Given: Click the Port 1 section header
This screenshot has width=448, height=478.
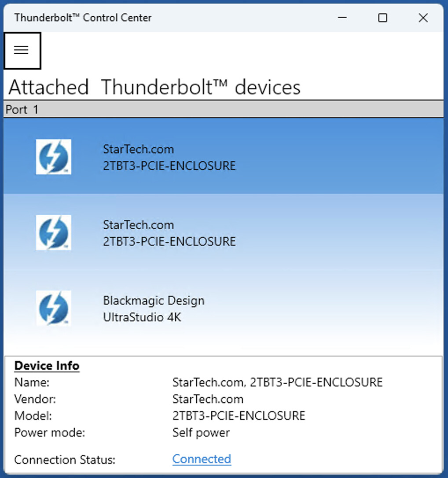Looking at the screenshot, I should click(22, 109).
